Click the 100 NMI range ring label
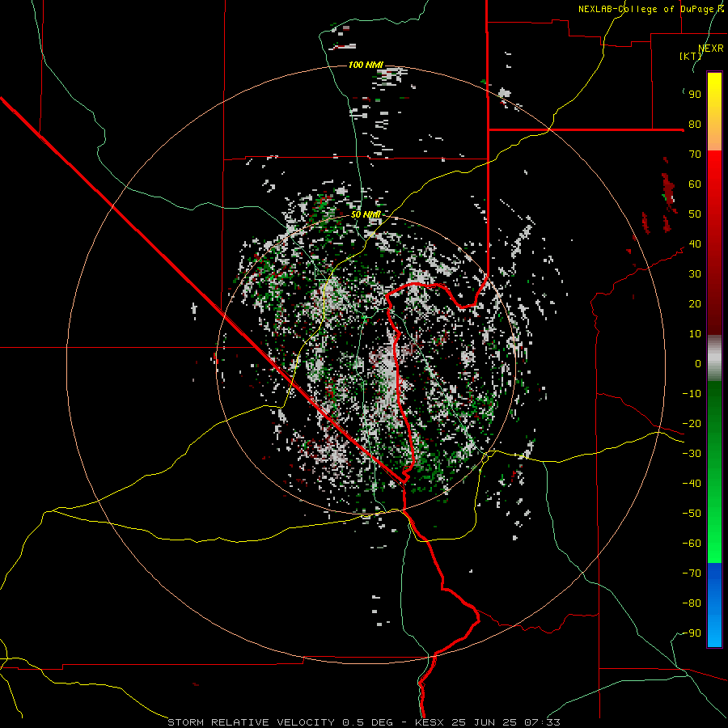The height and width of the screenshot is (728, 728). point(366,65)
